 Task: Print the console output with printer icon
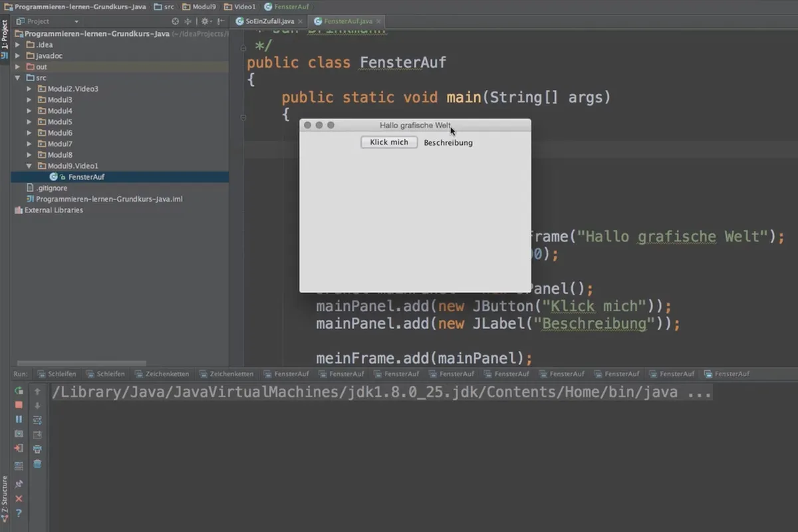(37, 449)
